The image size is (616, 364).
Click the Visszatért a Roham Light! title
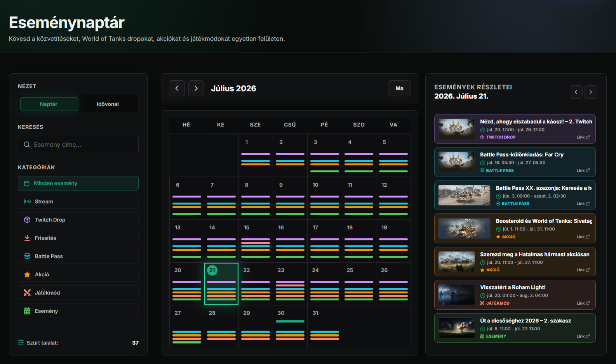tap(513, 287)
